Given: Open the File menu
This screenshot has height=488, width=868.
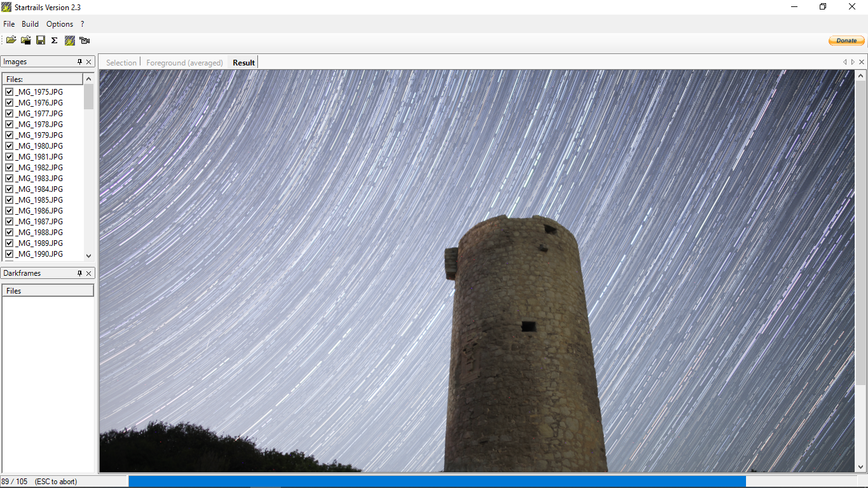Looking at the screenshot, I should [9, 24].
